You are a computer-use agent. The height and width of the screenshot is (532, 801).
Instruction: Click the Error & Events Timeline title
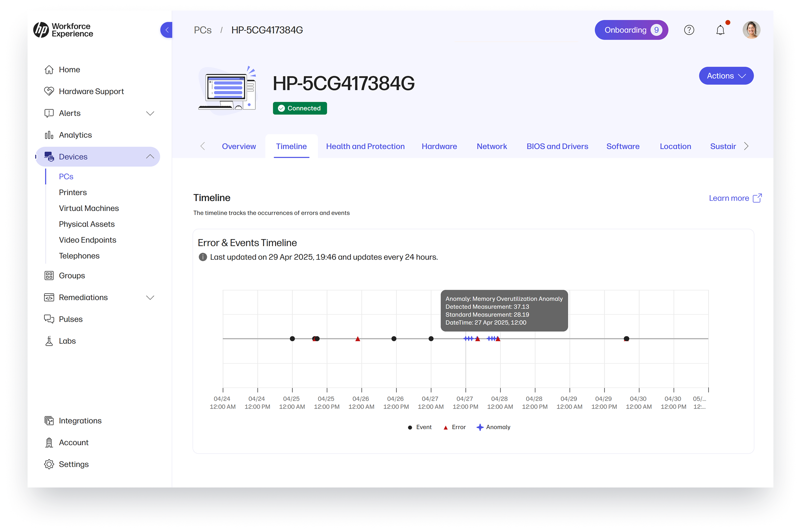247,243
